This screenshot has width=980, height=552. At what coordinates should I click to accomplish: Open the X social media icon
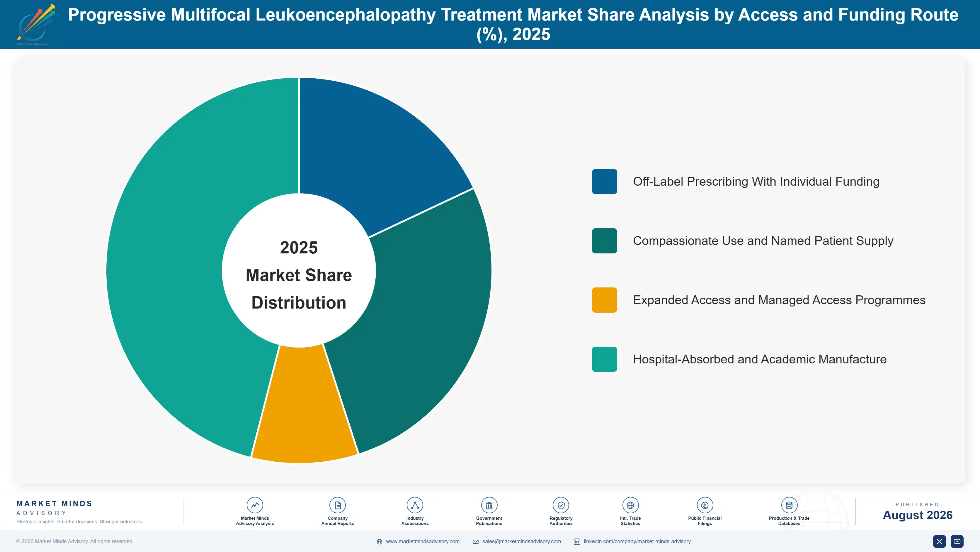tap(939, 541)
